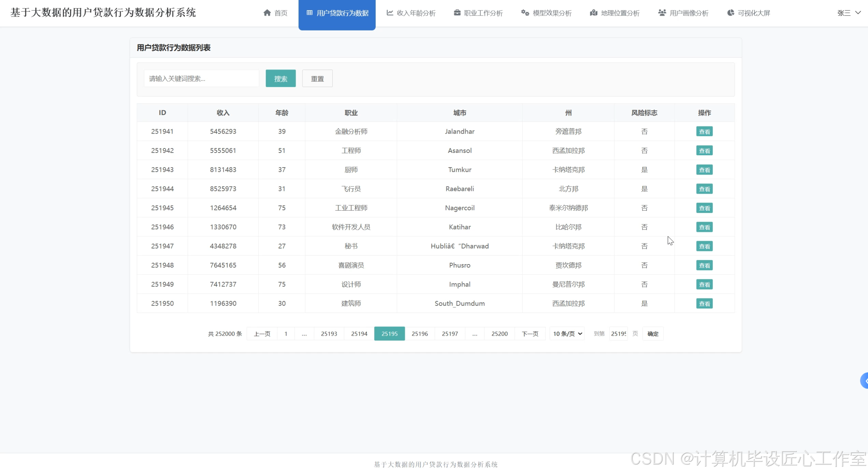Click the 职业 column header
868x473 pixels.
[x=351, y=113]
